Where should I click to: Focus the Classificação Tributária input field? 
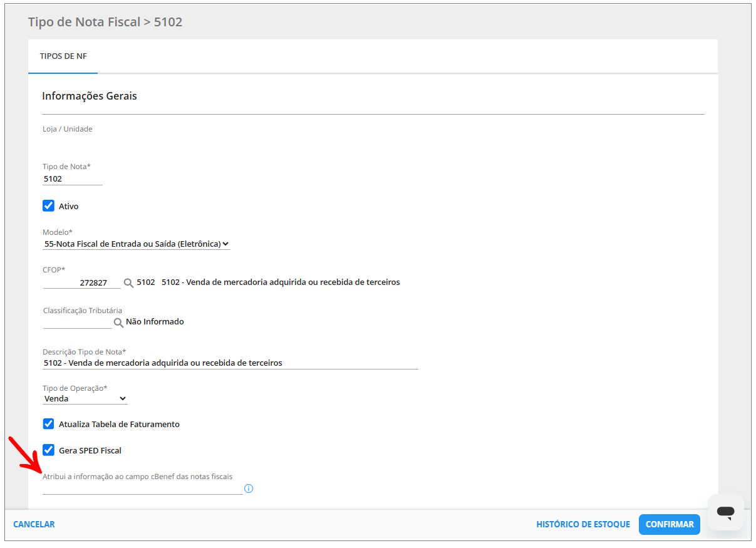coord(78,323)
